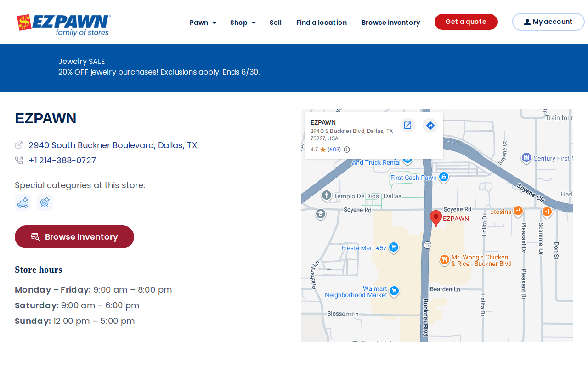Select Mr. Wong's Chicken & Rice restaurant marker
588x368 pixels.
[444, 260]
